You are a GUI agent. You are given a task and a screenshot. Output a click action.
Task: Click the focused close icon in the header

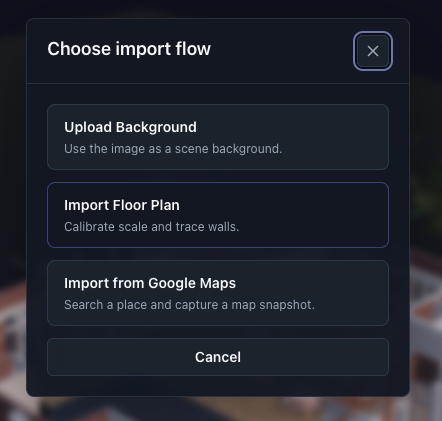point(373,51)
